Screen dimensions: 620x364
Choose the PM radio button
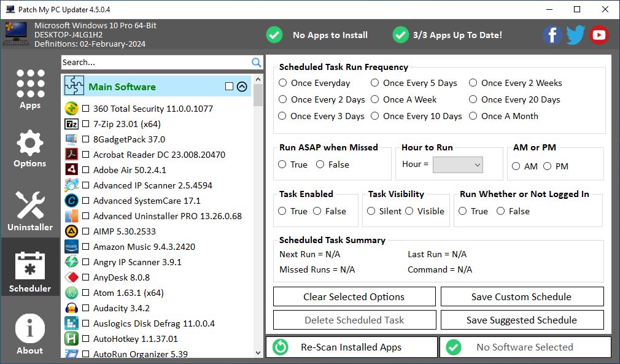(x=547, y=166)
